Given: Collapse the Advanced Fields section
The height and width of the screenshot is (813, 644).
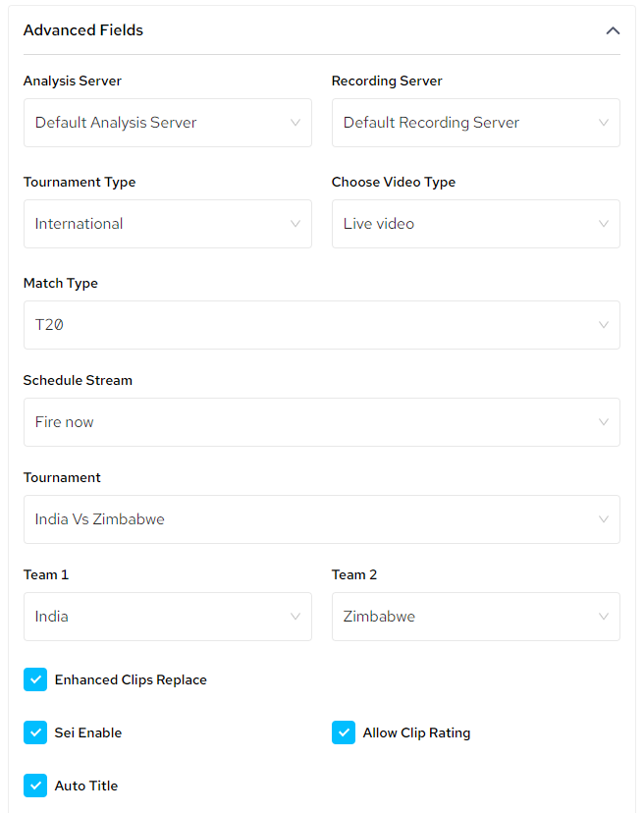Looking at the screenshot, I should tap(613, 30).
